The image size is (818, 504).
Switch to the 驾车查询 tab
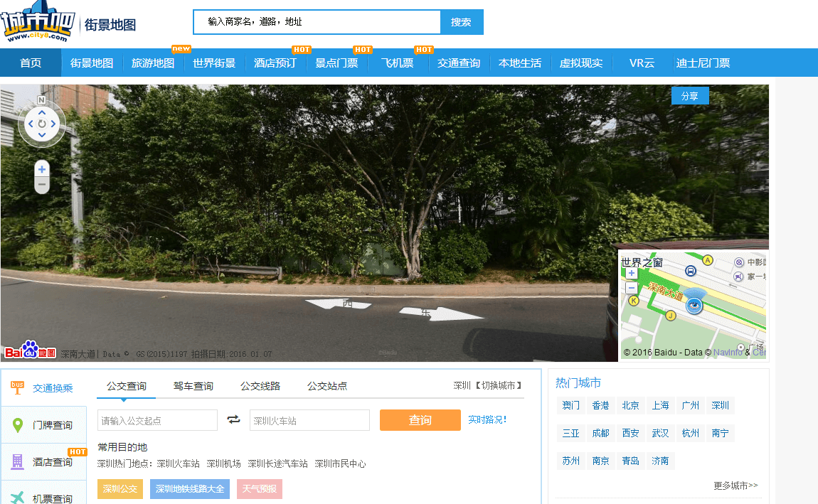click(x=193, y=385)
